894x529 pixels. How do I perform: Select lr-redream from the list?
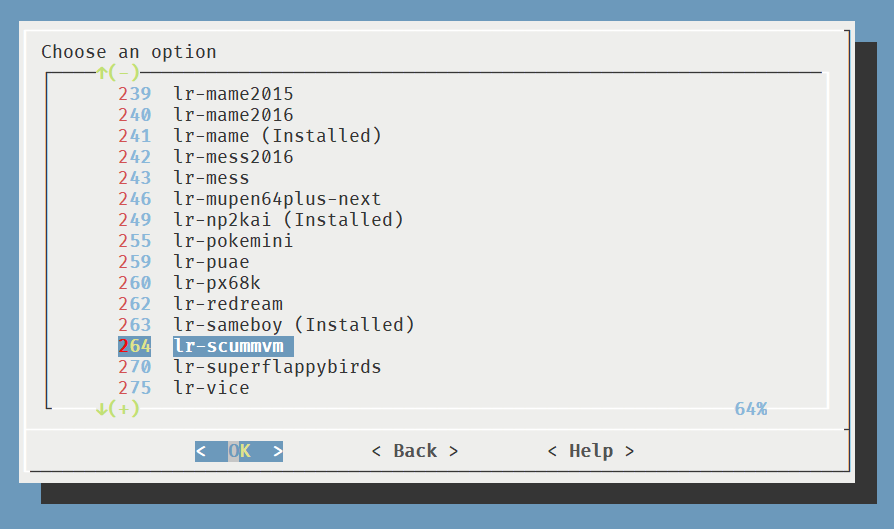[x=228, y=304]
